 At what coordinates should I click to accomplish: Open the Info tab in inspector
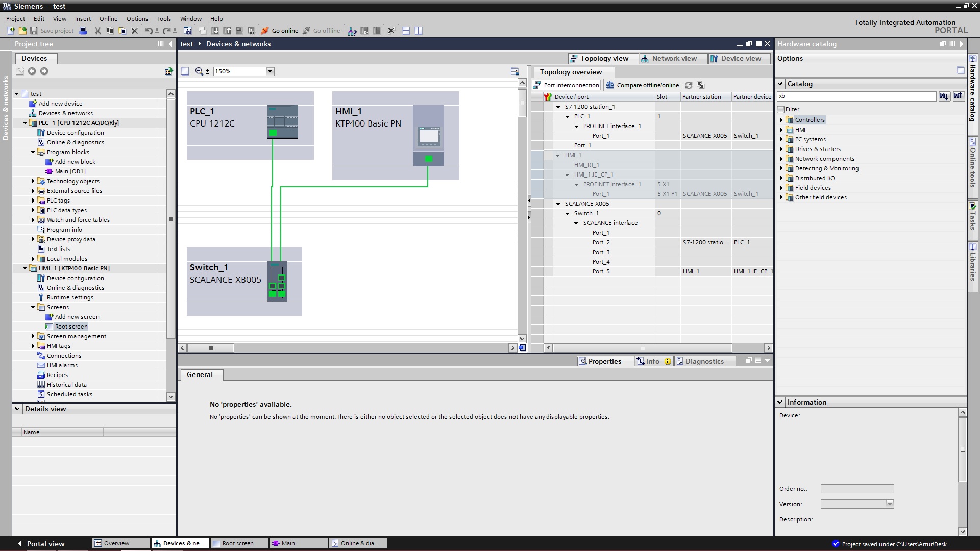(x=653, y=361)
